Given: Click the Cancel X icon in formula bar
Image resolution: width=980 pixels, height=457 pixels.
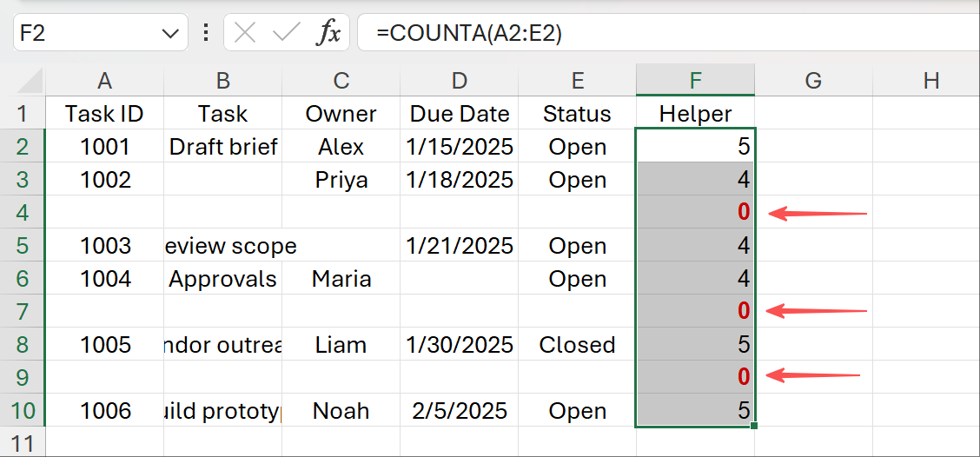Looking at the screenshot, I should coord(246,34).
